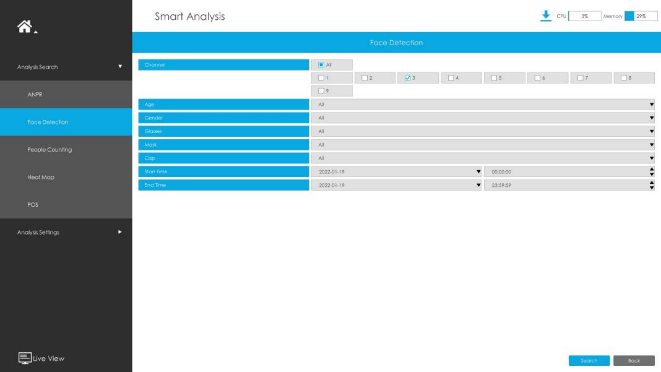Viewport: 661px width, 372px height.
Task: Decrease End Time using down arrow
Action: pyautogui.click(x=652, y=187)
